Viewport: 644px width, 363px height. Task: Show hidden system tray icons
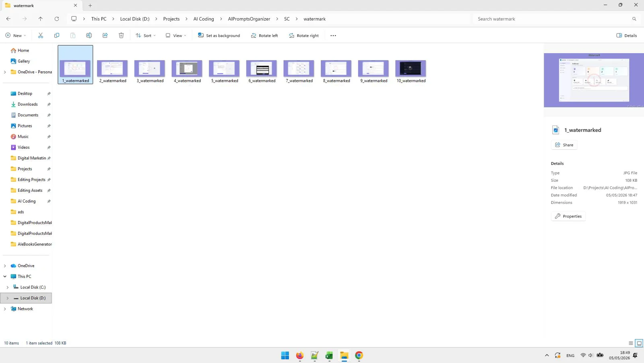[x=547, y=355]
